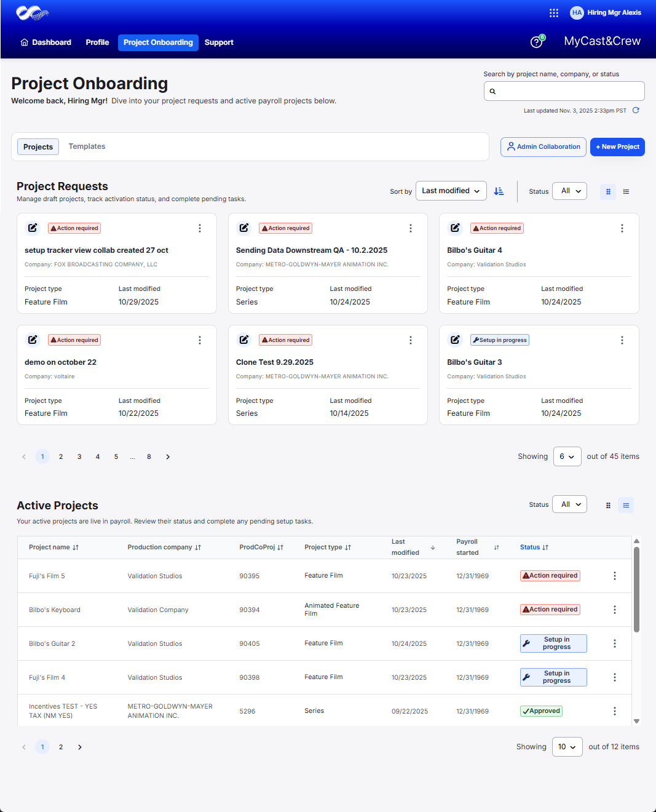Open the Dashboard nav item
Image resolution: width=656 pixels, height=812 pixels.
pos(46,42)
